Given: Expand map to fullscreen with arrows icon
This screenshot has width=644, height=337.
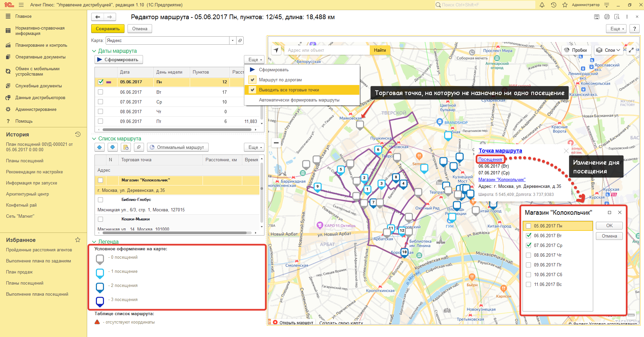Looking at the screenshot, I should pos(631,50).
